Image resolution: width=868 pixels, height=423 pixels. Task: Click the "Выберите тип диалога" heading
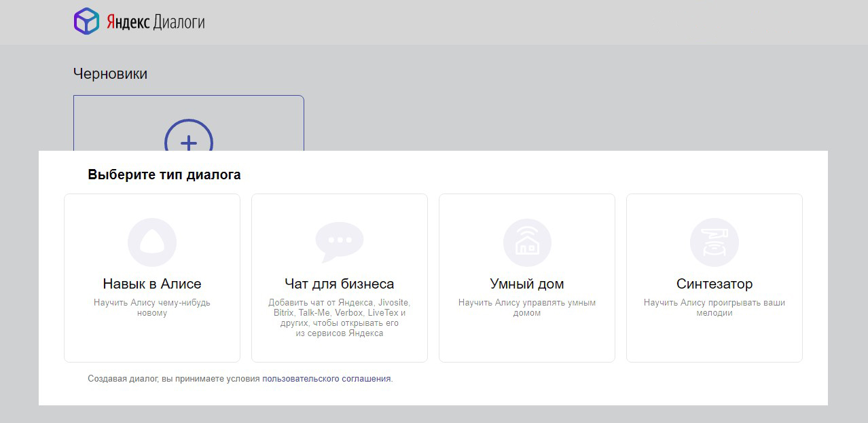point(164,174)
